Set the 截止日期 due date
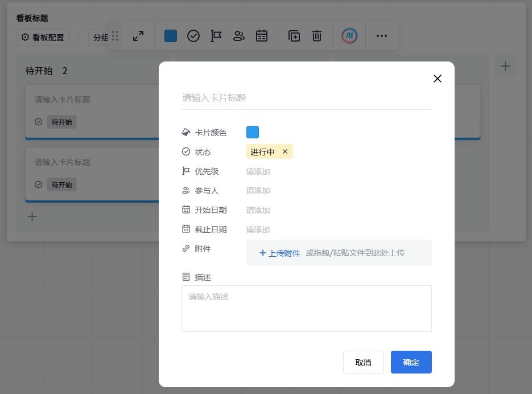Screen dimensions: 532x394 258,229
